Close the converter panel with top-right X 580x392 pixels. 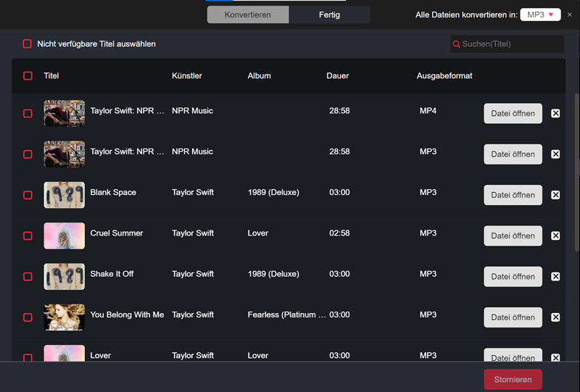coord(569,14)
